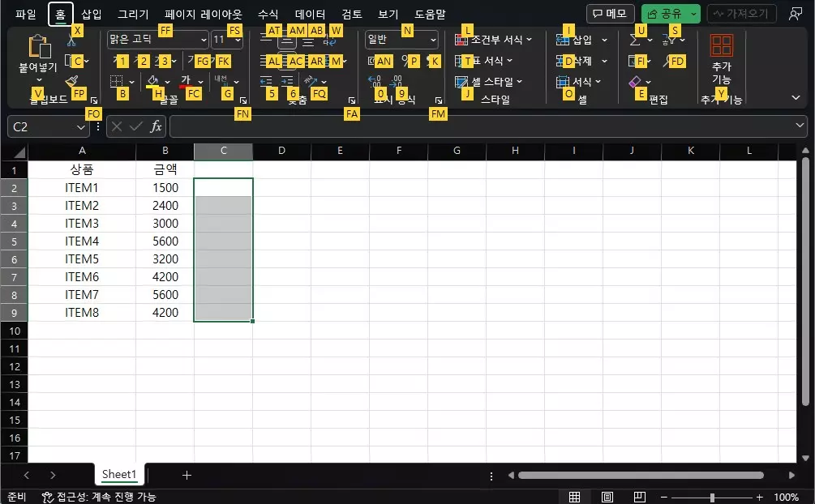Image resolution: width=815 pixels, height=504 pixels.
Task: Click the accessibility status icon
Action: 47,498
